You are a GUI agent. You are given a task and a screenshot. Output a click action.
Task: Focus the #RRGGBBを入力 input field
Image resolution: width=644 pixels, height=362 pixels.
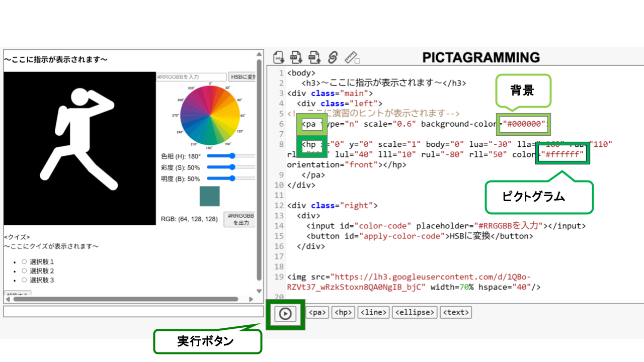point(191,77)
